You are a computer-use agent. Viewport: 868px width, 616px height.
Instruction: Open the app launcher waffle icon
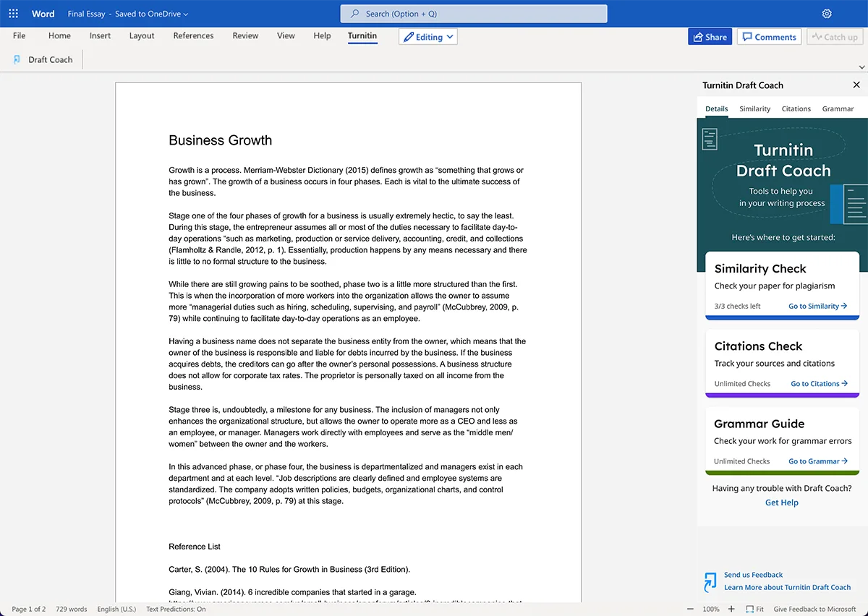pyautogui.click(x=13, y=14)
